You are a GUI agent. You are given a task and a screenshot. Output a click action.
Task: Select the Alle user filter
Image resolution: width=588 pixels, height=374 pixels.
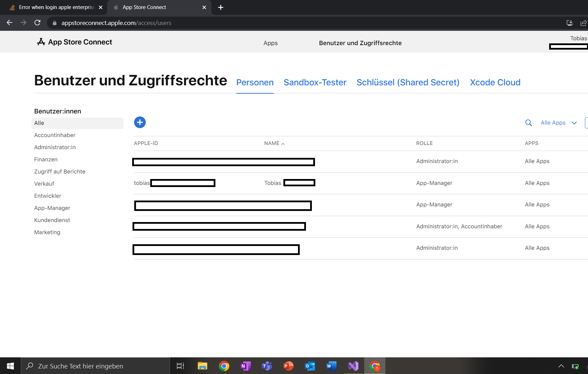77,123
